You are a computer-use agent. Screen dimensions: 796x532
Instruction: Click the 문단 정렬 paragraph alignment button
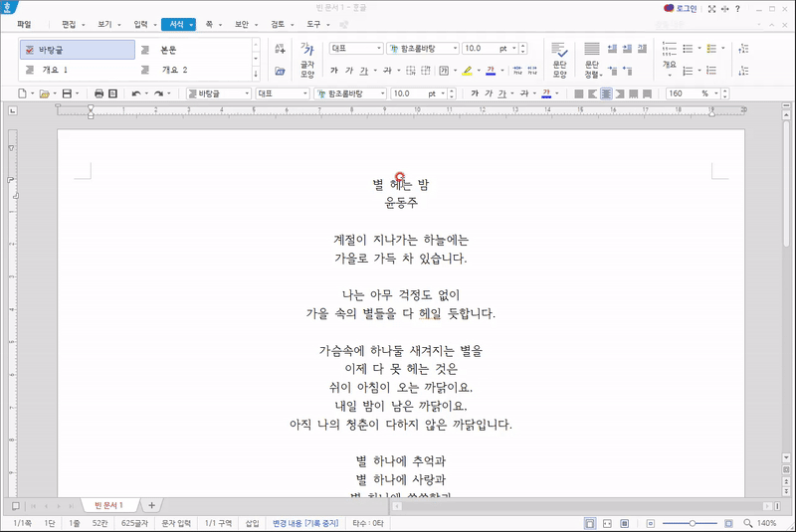pyautogui.click(x=592, y=60)
